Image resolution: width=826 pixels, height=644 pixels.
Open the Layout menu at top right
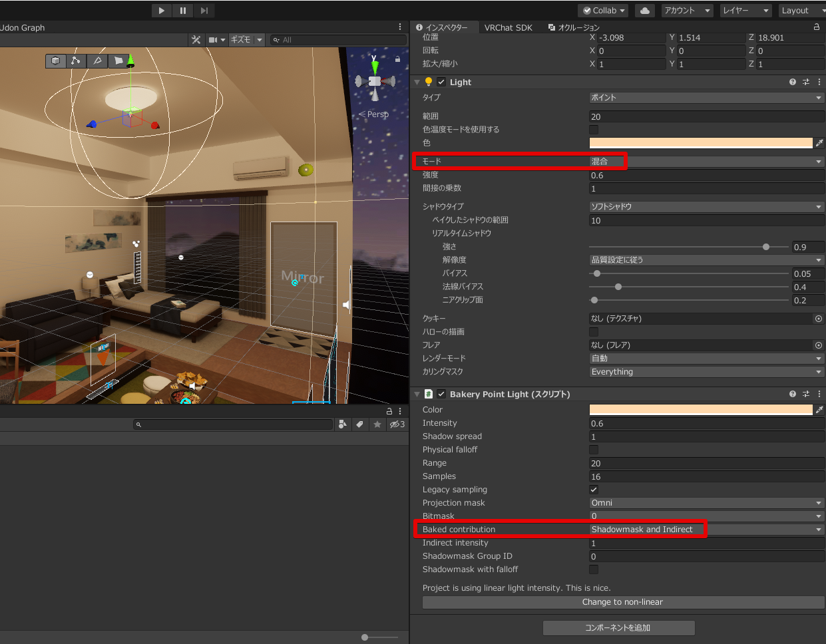tap(801, 10)
